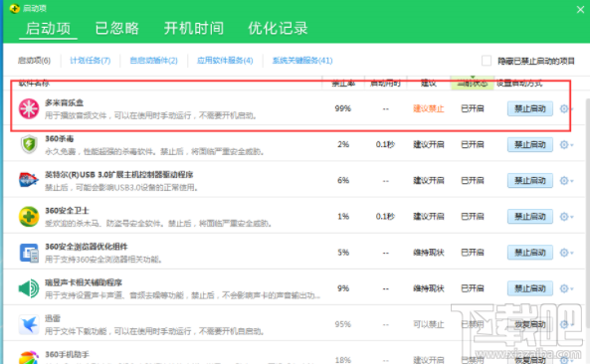This screenshot has height=364, width=590.
Task: Select the 自启动插件(2) sub-tab
Action: tap(153, 61)
